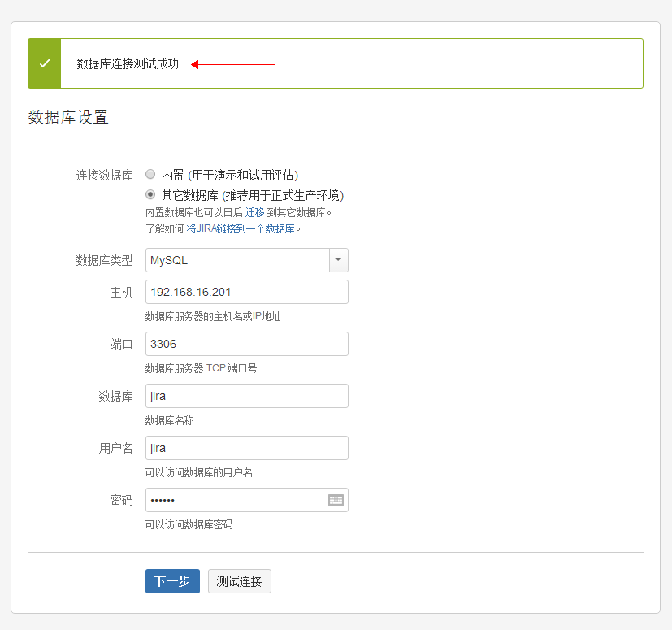The width and height of the screenshot is (672, 630).
Task: Click the 数据库连接测试成功 success message text
Action: tap(128, 64)
